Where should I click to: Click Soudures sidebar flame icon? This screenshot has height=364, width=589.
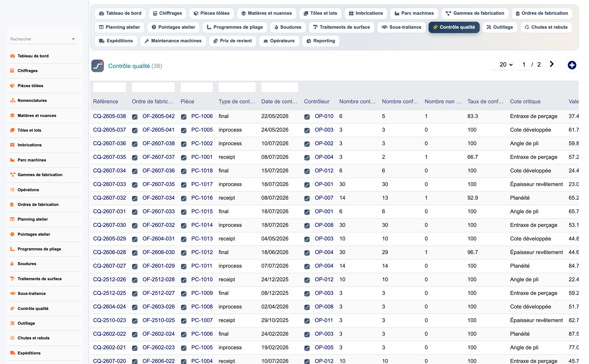(12, 264)
